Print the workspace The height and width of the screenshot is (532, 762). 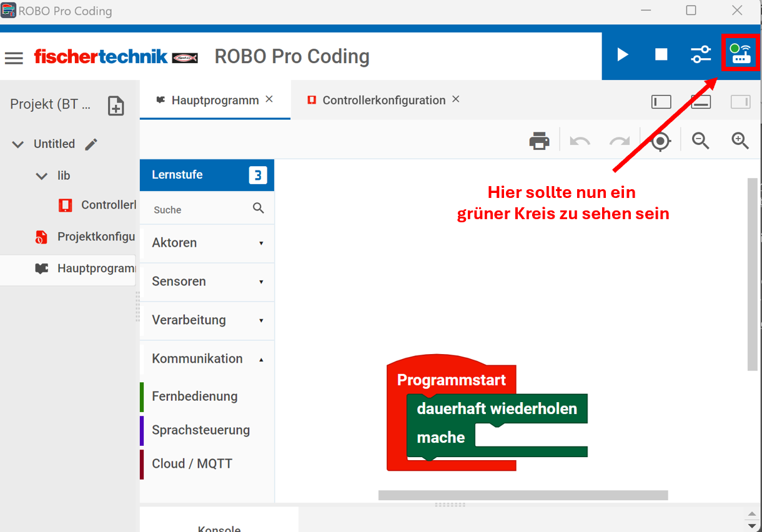[540, 141]
